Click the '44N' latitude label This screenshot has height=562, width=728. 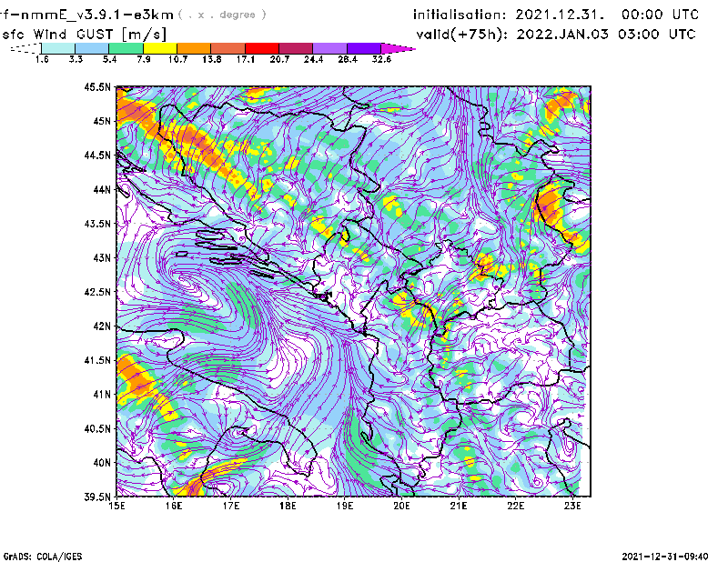(x=102, y=189)
